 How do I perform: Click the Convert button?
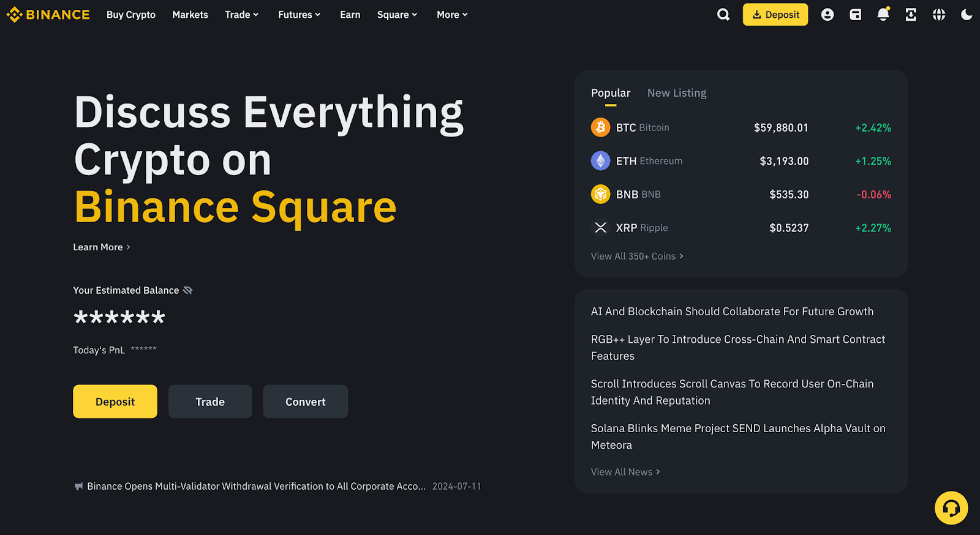pyautogui.click(x=306, y=402)
